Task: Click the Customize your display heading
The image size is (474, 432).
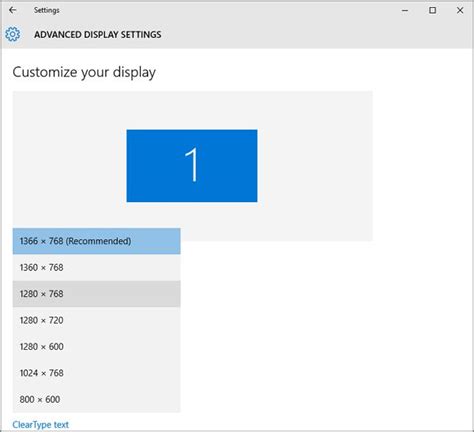Action: click(x=84, y=72)
